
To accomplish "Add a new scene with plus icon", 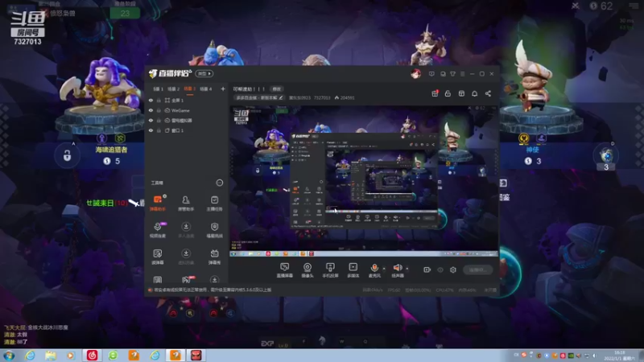I will pos(223,88).
